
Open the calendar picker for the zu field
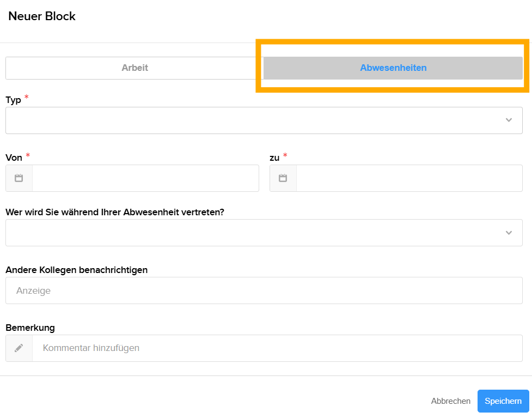(283, 178)
